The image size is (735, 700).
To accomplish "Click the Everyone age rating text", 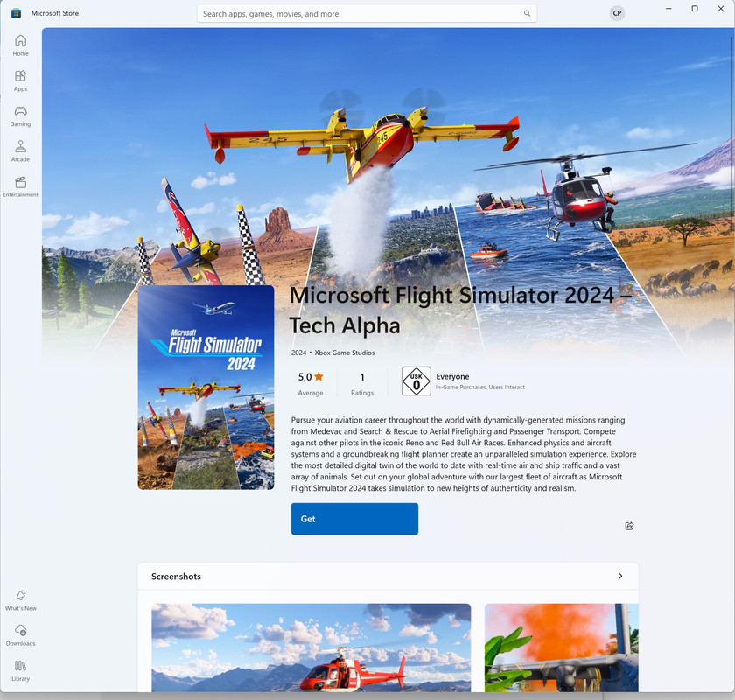I will (x=452, y=376).
